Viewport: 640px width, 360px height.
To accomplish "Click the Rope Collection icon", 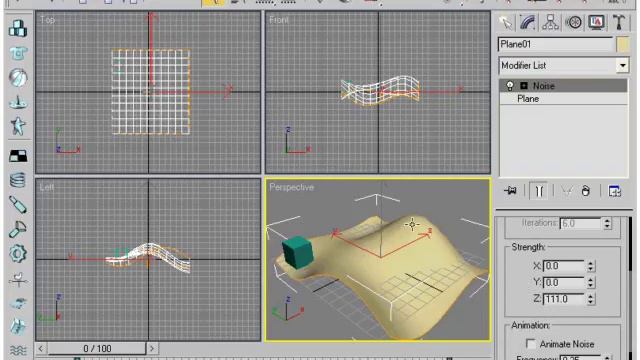I will (18, 102).
